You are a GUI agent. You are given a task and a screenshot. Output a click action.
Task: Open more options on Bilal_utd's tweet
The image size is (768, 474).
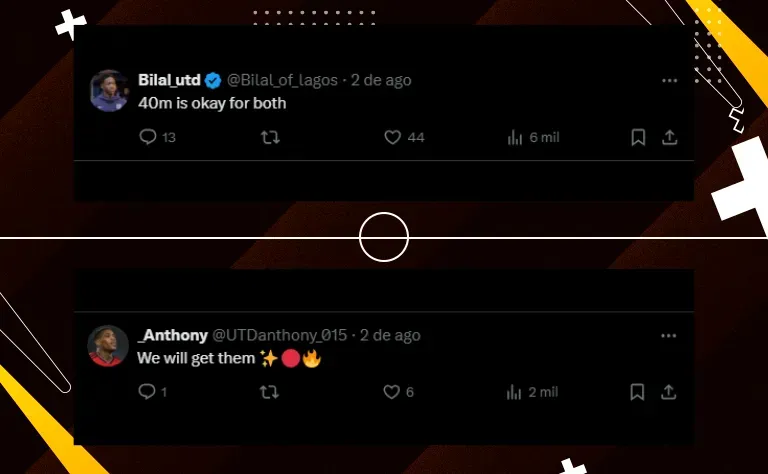(670, 80)
